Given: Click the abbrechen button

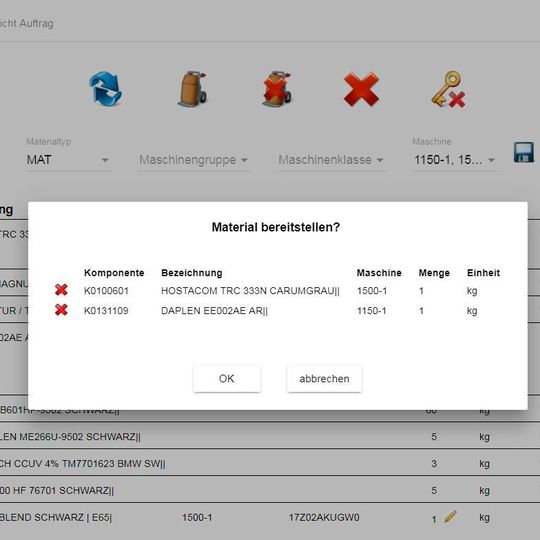Looking at the screenshot, I should 324,378.
